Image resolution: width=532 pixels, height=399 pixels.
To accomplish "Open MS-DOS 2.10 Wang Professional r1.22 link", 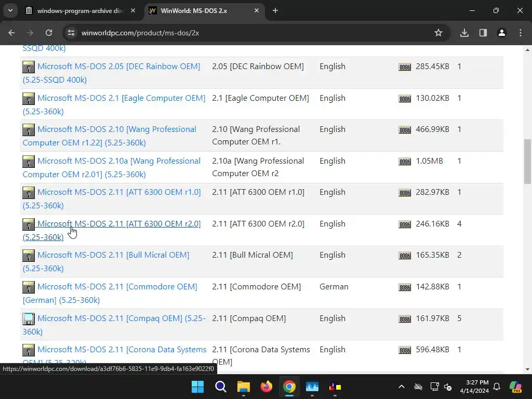I will tap(117, 129).
